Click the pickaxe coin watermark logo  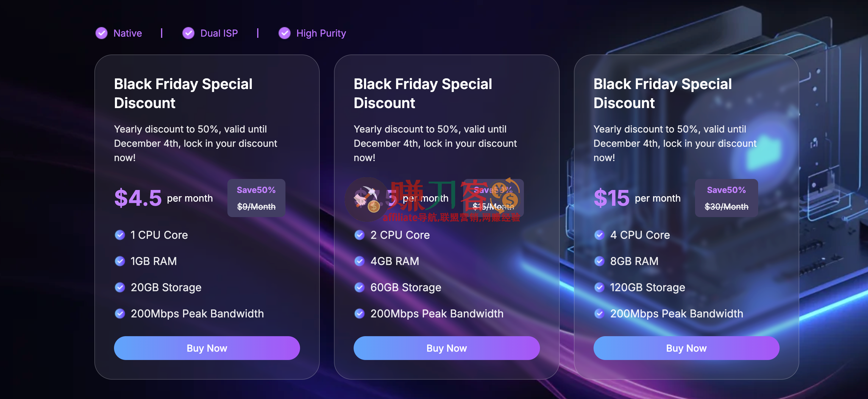pos(367,199)
